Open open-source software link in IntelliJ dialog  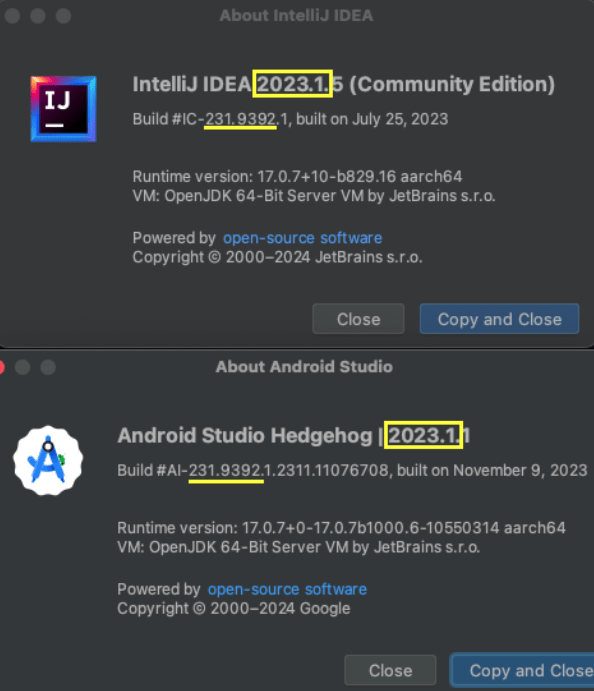tap(302, 238)
